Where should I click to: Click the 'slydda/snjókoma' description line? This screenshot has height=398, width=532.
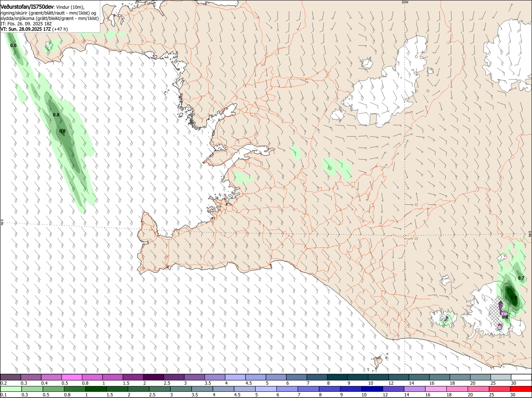coord(49,18)
